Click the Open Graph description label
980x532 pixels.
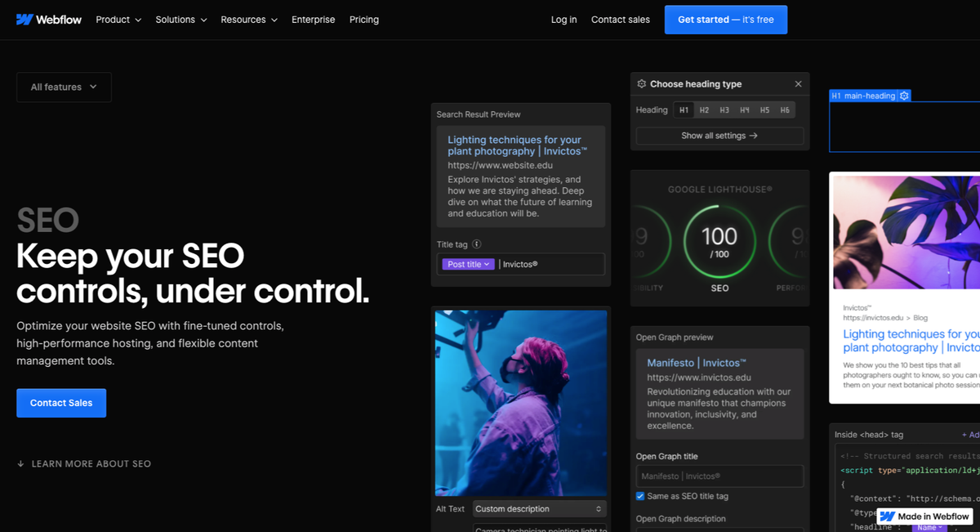681,519
